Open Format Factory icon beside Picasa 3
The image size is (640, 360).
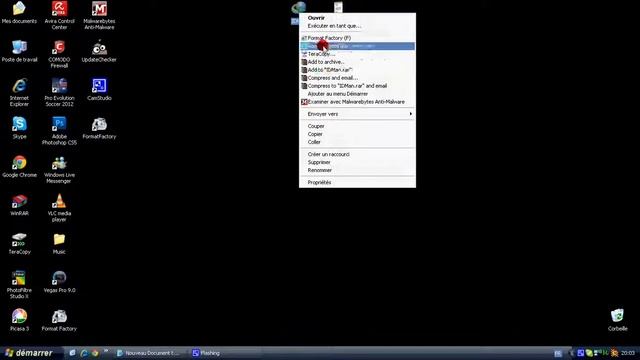pos(59,320)
